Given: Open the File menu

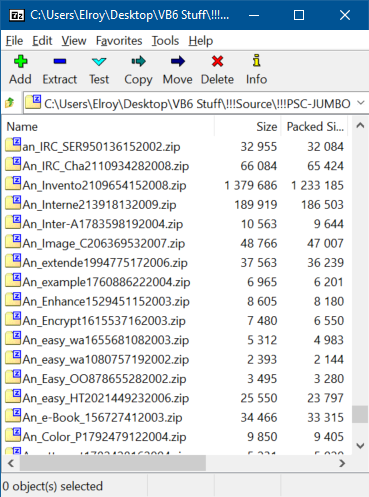Looking at the screenshot, I should pyautogui.click(x=14, y=41).
